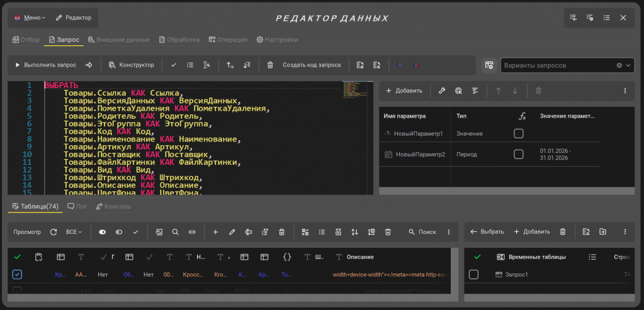Viewport: 644px width, 310px height.
Task: Open the query Конструктор
Action: click(x=131, y=65)
